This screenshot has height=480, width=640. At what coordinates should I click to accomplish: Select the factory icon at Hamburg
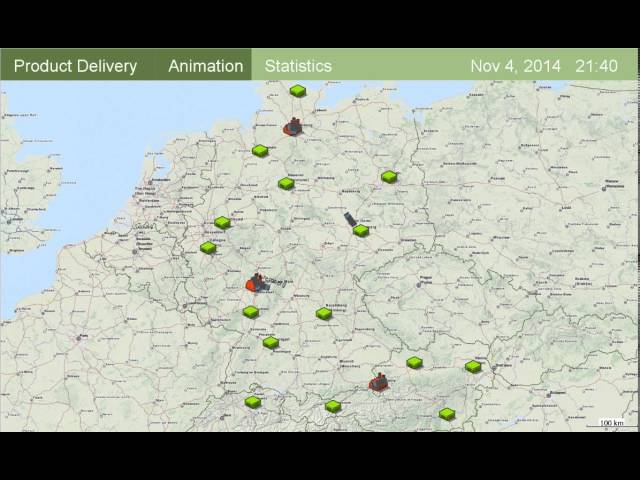click(x=293, y=126)
